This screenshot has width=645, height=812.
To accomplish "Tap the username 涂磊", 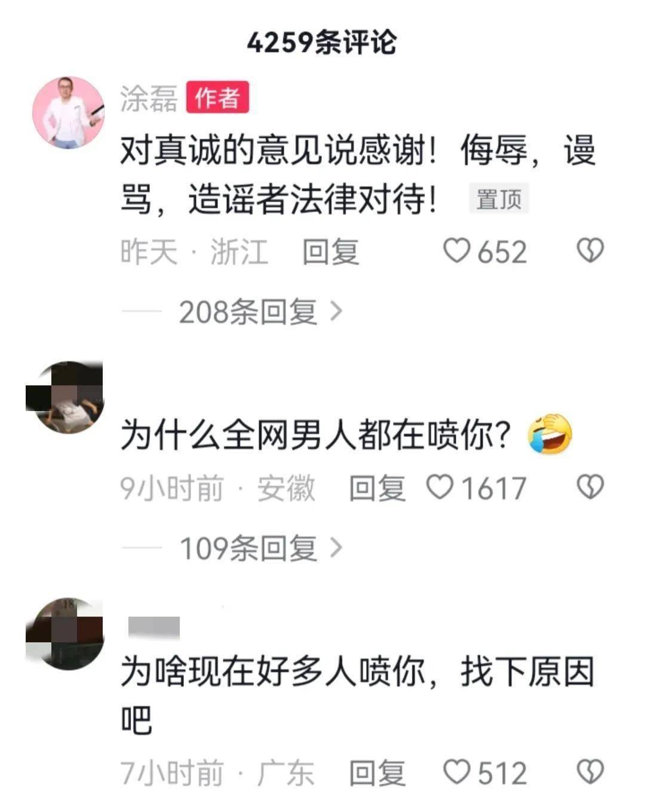I will [x=149, y=99].
